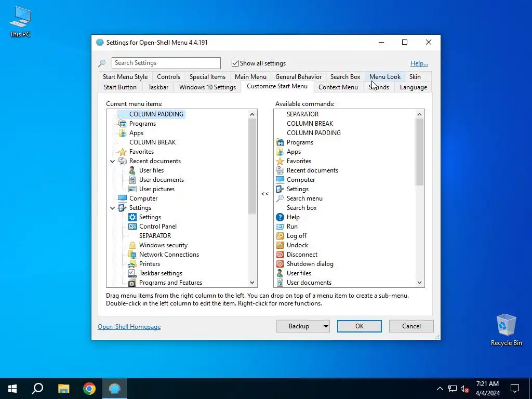Go to the Special Items tab

(x=208, y=77)
